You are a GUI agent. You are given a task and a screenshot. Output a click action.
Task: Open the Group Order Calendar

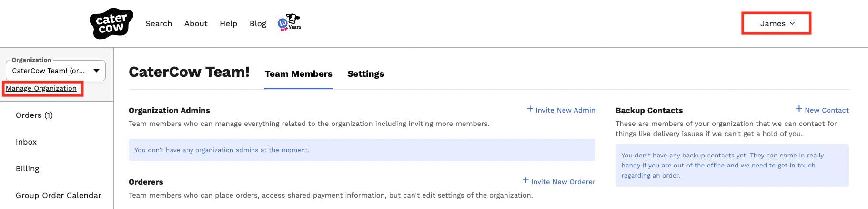[x=59, y=196]
